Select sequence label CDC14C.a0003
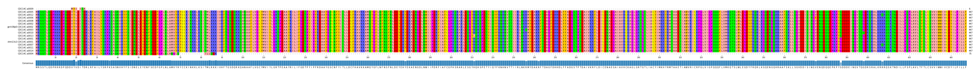 [25, 30]
